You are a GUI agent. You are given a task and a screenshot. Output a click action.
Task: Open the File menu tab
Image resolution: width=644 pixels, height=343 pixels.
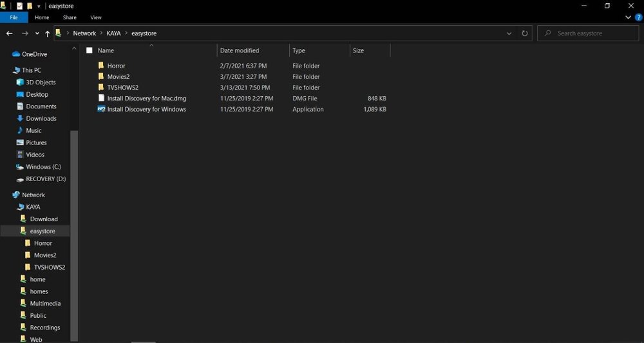[x=14, y=17]
